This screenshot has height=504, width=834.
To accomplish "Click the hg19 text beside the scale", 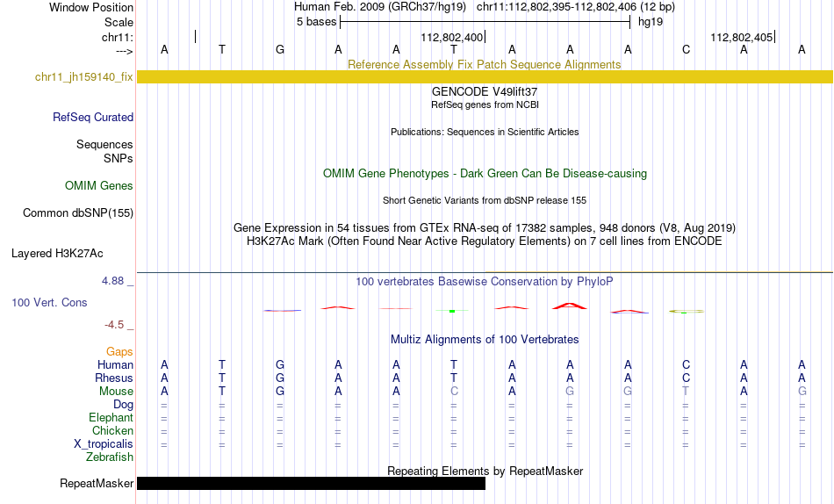I will [x=651, y=22].
